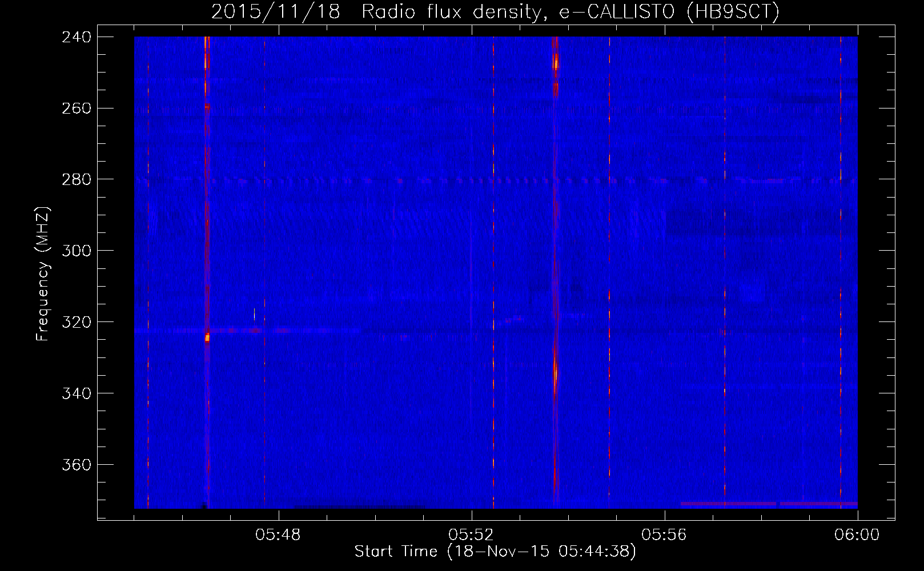
Task: Click the 360 frequency tick label
Action: click(77, 465)
